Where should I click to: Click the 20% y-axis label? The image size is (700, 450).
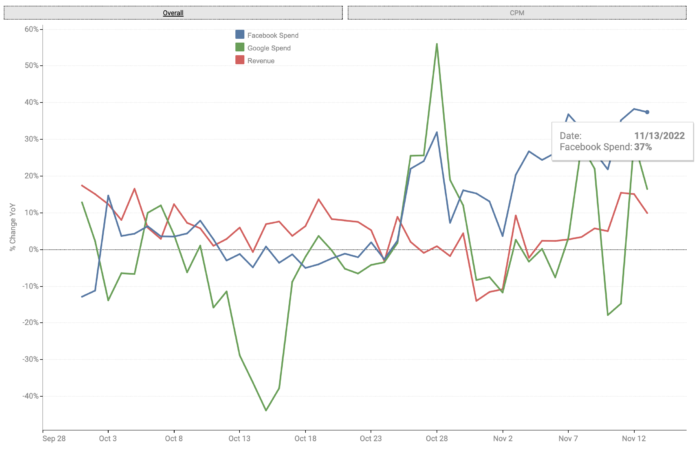31,176
